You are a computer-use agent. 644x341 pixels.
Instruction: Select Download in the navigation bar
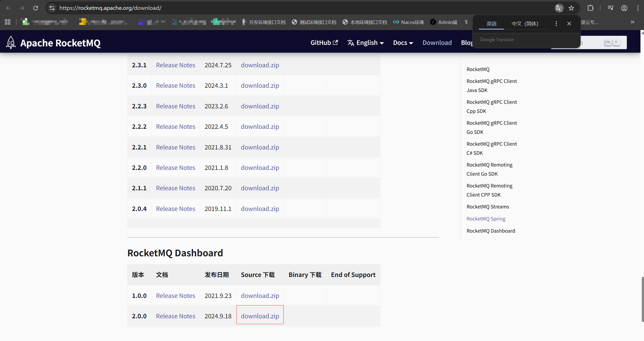437,42
